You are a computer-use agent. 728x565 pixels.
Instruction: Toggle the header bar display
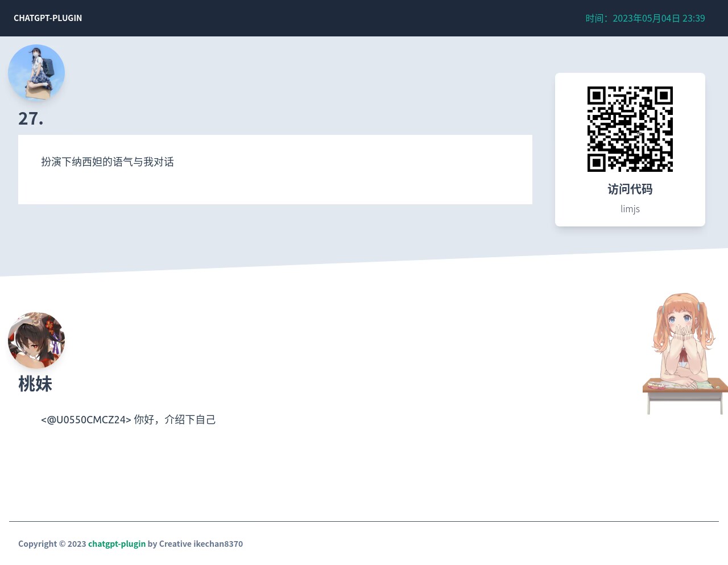(x=364, y=18)
